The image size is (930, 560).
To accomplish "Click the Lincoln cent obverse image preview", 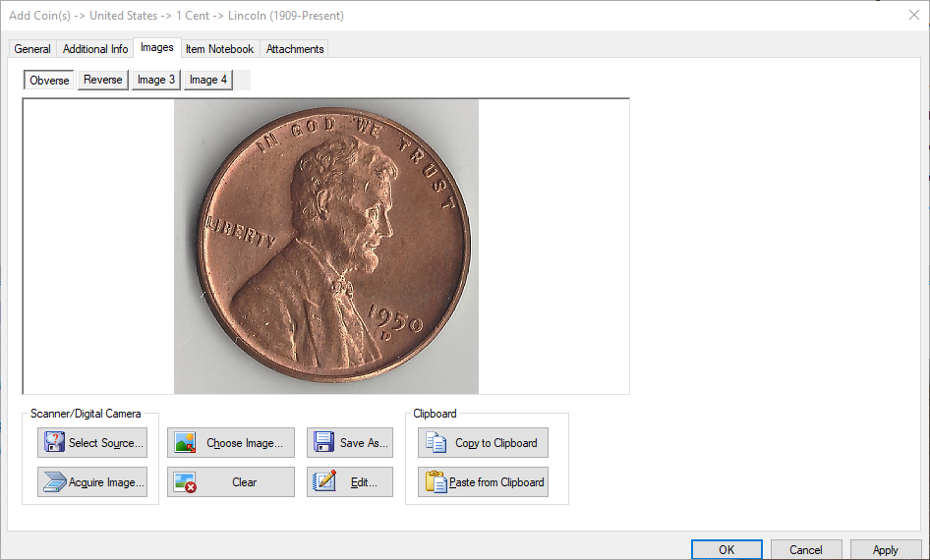I will (x=326, y=246).
